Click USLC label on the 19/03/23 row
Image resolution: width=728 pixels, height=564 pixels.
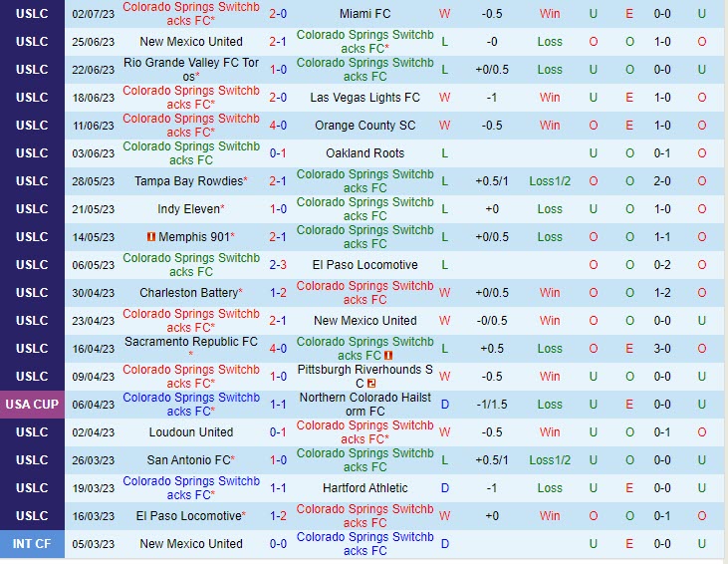pyautogui.click(x=32, y=488)
